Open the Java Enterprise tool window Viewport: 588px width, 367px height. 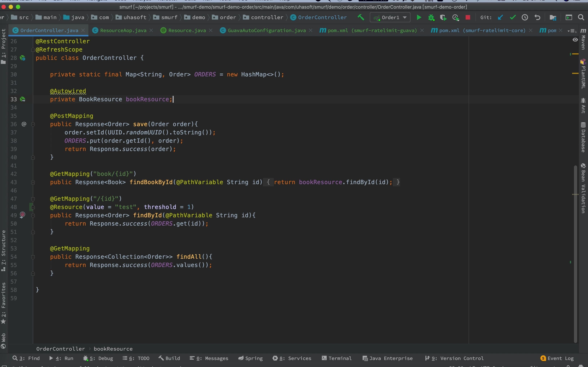(x=388, y=358)
